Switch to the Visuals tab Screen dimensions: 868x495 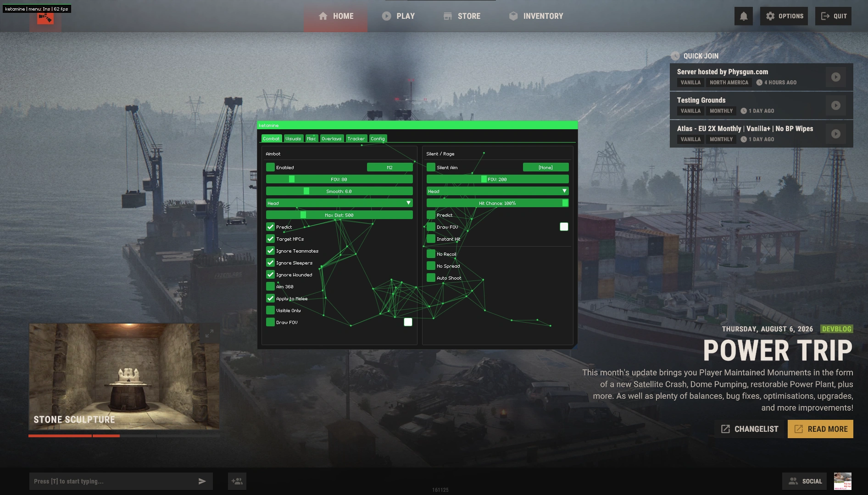[293, 138]
